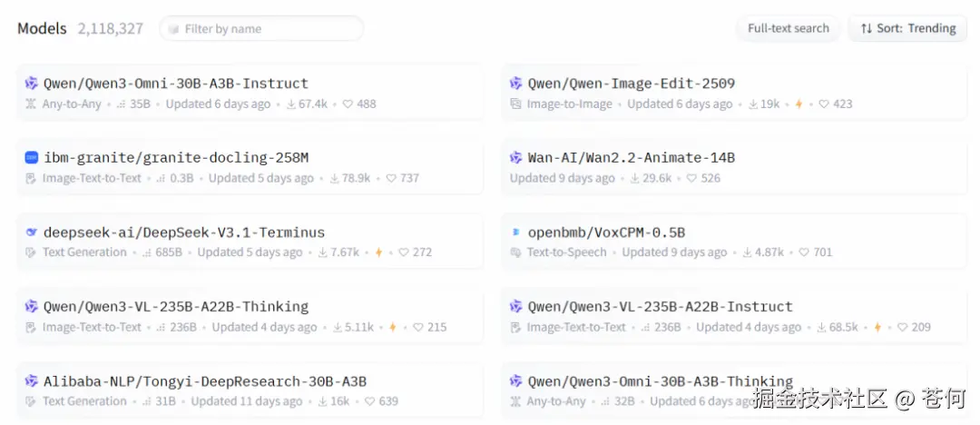This screenshot has height=425, width=980.
Task: Open the Sort: Trending dropdown
Action: coord(908,28)
